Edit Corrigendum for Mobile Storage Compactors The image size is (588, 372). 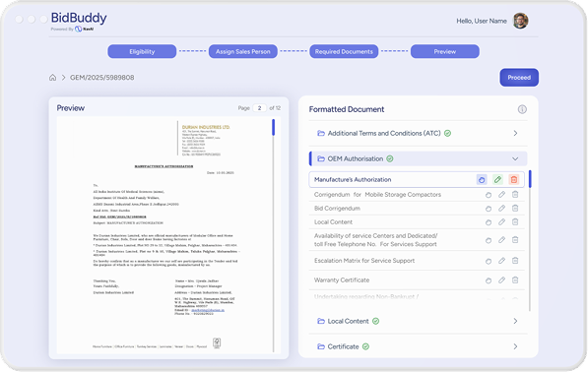click(x=501, y=195)
